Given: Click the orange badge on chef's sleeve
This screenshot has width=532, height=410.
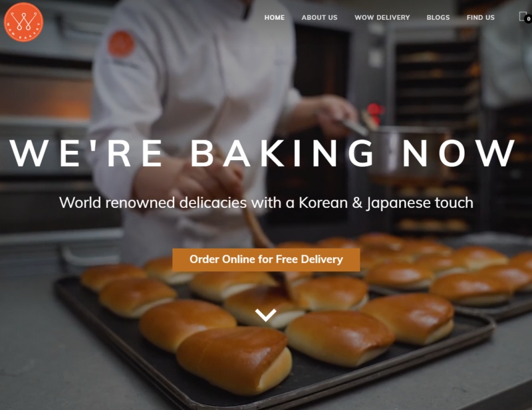Looking at the screenshot, I should tap(121, 43).
